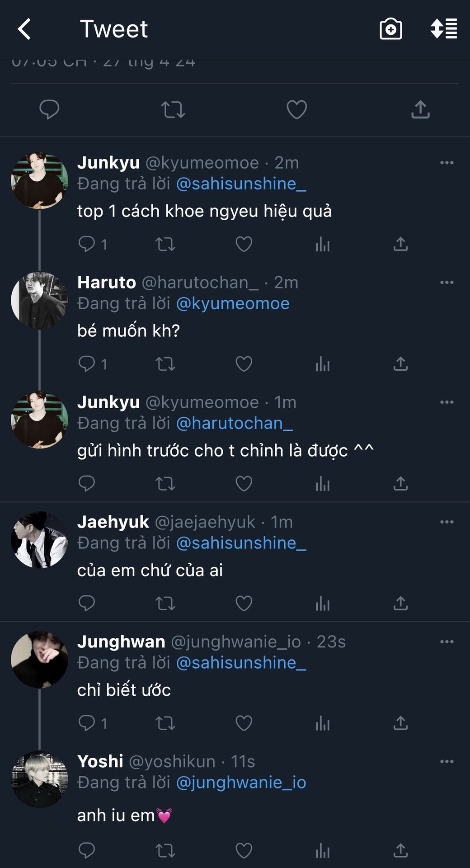Viewport: 470px width, 868px height.
Task: Share the main tweet
Action: pyautogui.click(x=420, y=110)
